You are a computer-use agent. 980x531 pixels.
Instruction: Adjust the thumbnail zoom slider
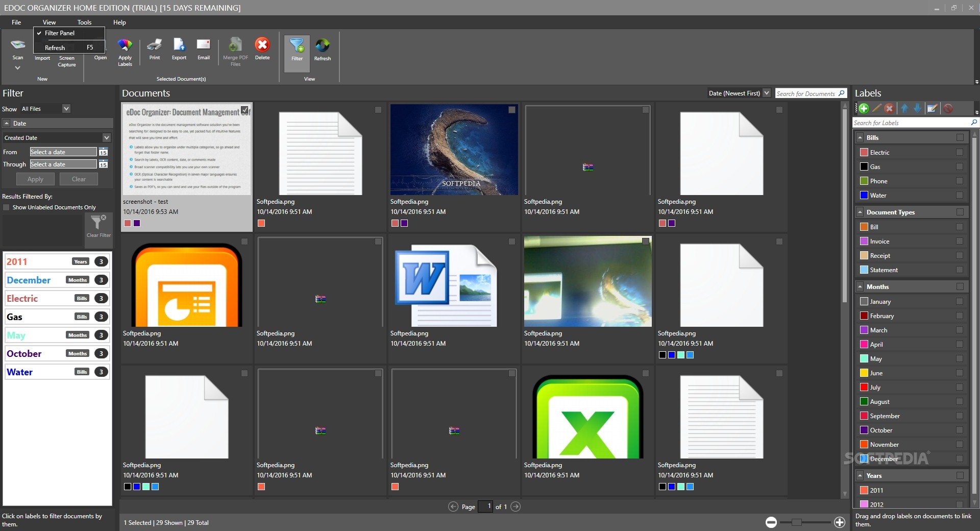pos(797,522)
